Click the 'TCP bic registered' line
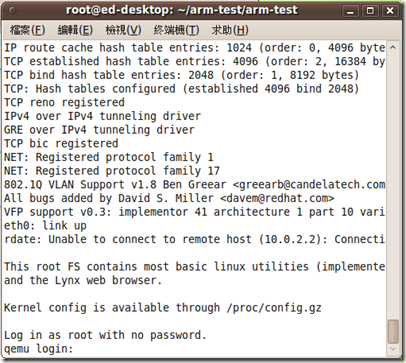Image resolution: width=406 pixels, height=363 pixels. tap(61, 143)
